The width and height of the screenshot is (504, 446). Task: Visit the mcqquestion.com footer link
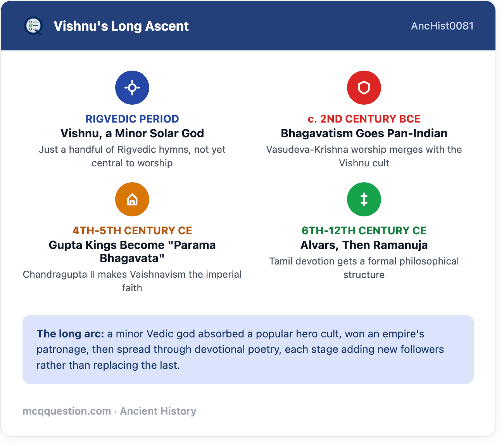(67, 411)
